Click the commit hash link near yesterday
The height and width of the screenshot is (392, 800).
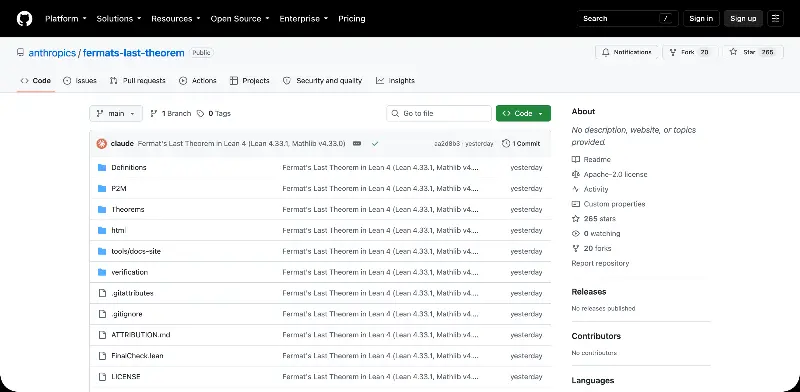click(x=447, y=143)
